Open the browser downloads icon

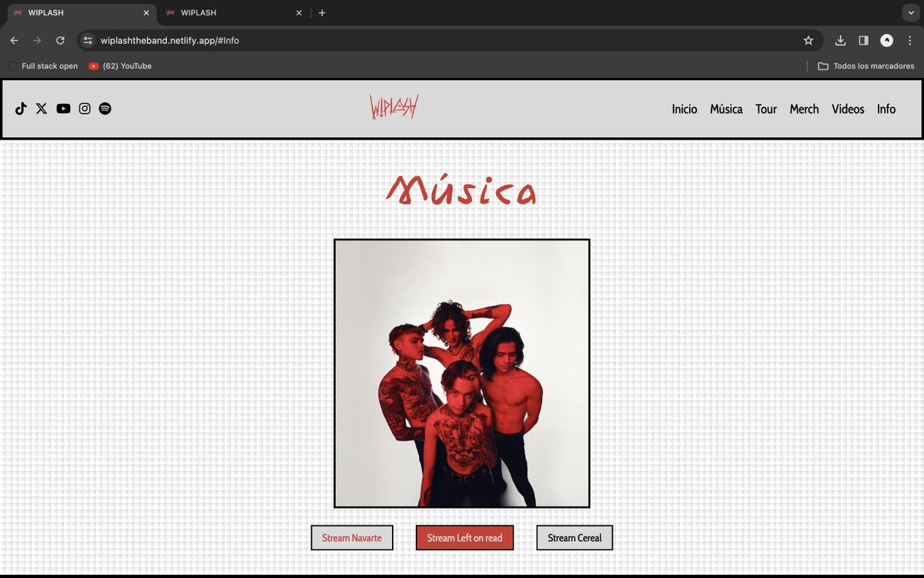pyautogui.click(x=841, y=40)
